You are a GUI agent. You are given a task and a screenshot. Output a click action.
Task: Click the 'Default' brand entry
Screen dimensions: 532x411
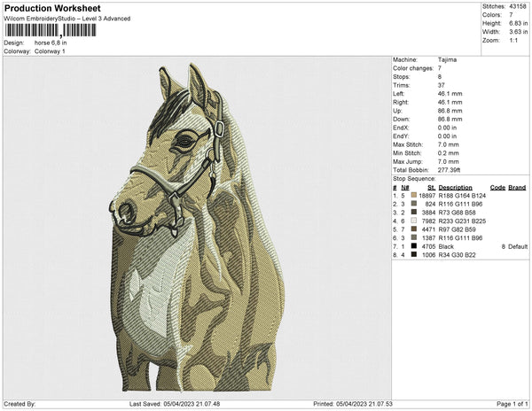pos(518,246)
